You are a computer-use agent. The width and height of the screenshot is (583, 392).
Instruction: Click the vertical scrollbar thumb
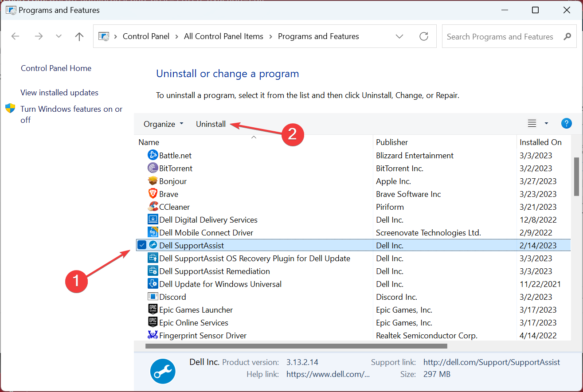[x=576, y=176]
